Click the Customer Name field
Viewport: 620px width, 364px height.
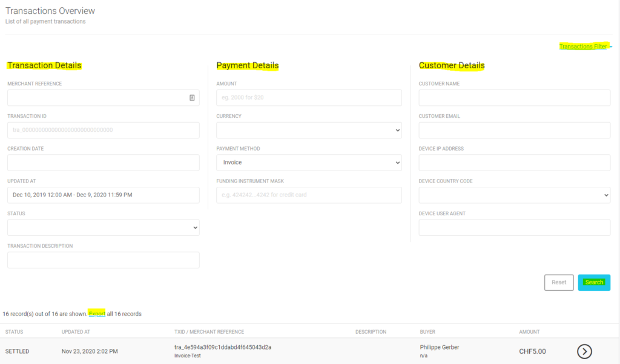515,97
